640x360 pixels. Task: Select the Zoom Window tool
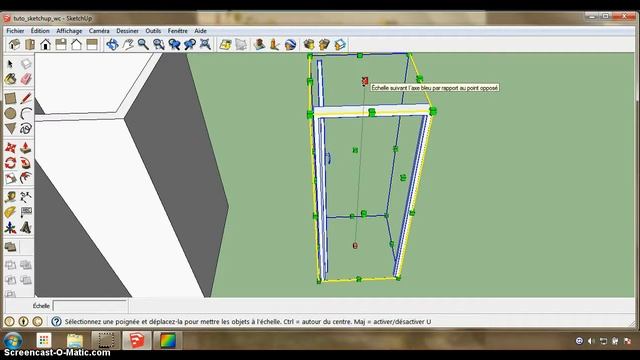pyautogui.click(x=159, y=44)
